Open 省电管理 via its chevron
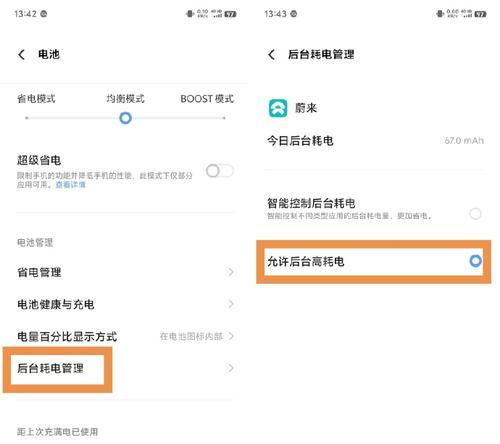 (x=231, y=272)
